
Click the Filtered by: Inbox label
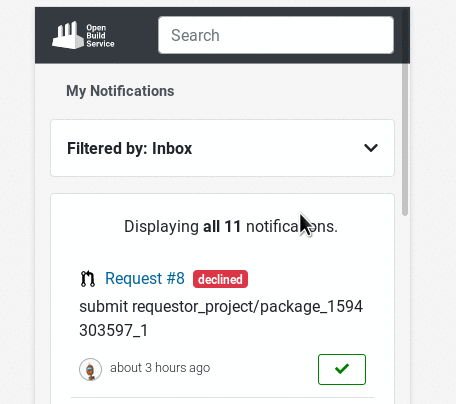(130, 148)
